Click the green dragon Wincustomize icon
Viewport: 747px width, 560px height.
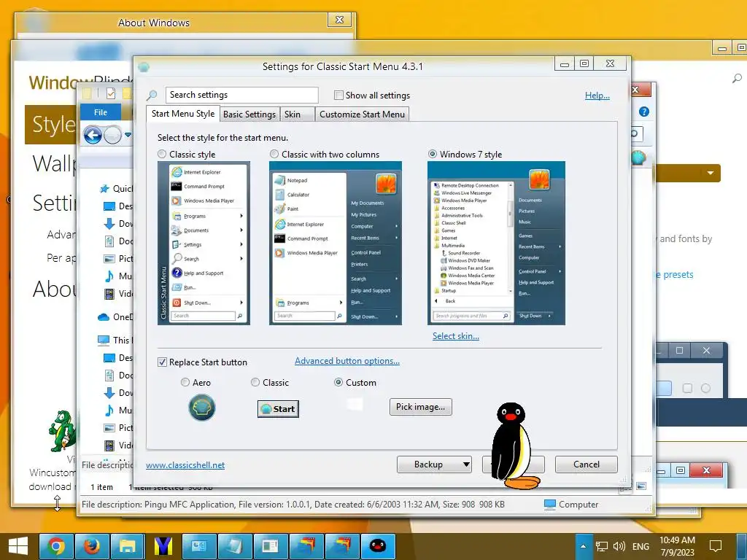tap(62, 431)
